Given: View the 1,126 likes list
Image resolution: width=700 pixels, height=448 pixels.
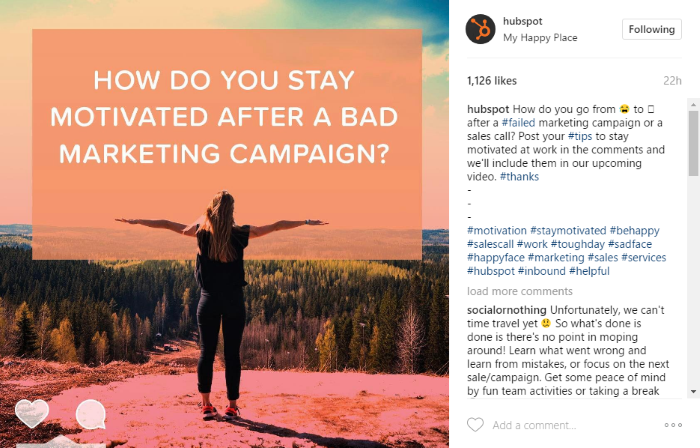Looking at the screenshot, I should click(489, 81).
